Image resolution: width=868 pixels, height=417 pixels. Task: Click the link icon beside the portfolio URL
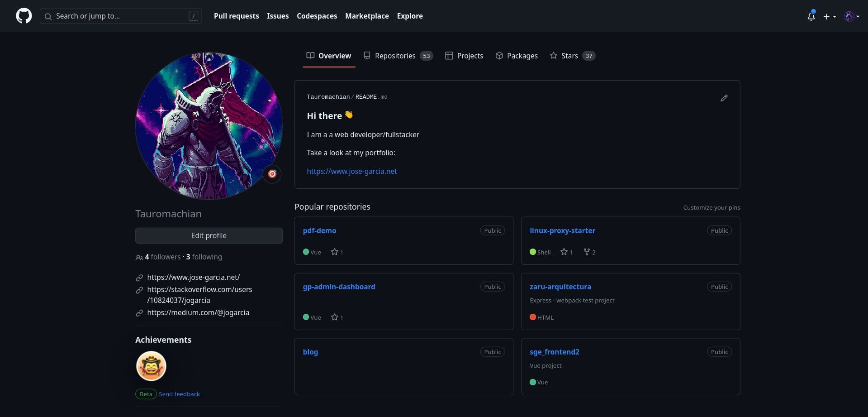tap(139, 278)
